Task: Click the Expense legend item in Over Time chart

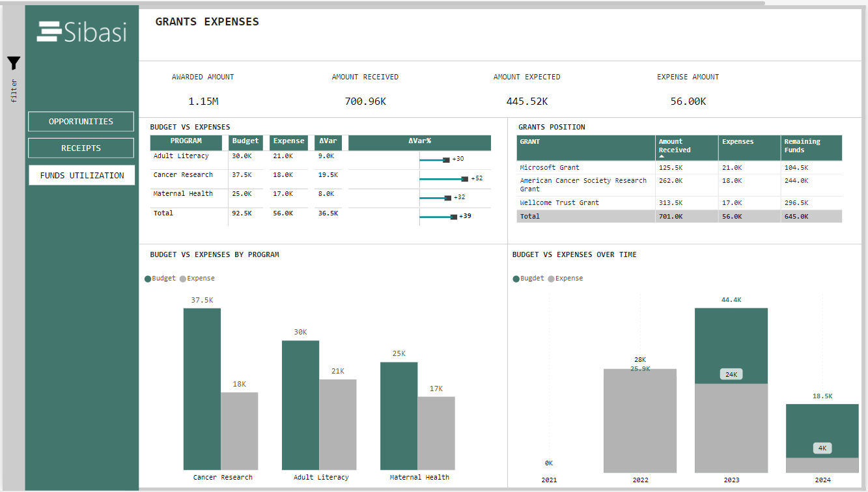Action: tap(565, 279)
